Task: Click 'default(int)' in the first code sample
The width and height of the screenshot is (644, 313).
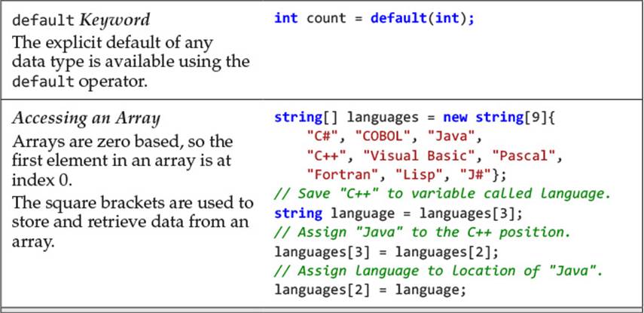Action: [x=419, y=19]
